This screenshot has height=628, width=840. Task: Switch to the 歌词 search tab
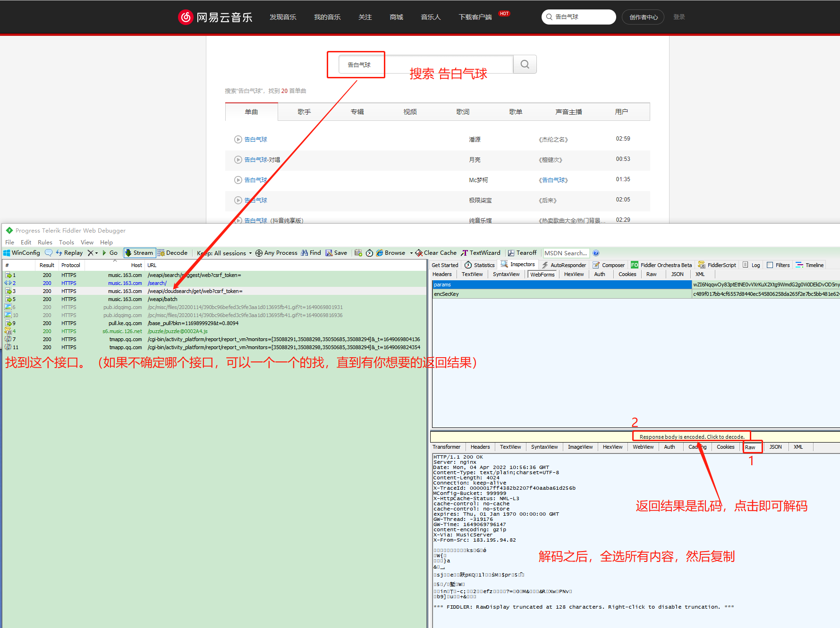463,112
